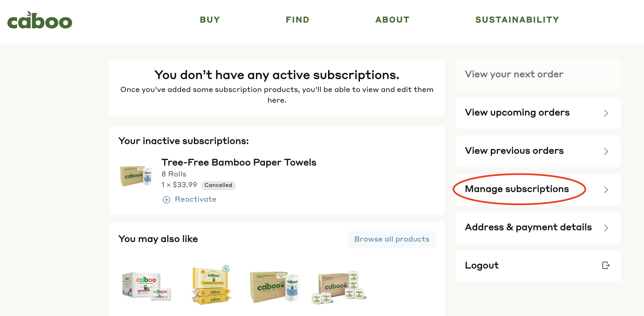
Task: Open the BUY menu
Action: [210, 20]
